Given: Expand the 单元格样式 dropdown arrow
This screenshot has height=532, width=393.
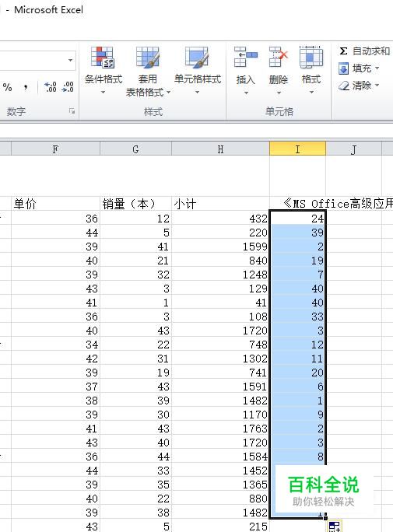Looking at the screenshot, I should pyautogui.click(x=197, y=92).
